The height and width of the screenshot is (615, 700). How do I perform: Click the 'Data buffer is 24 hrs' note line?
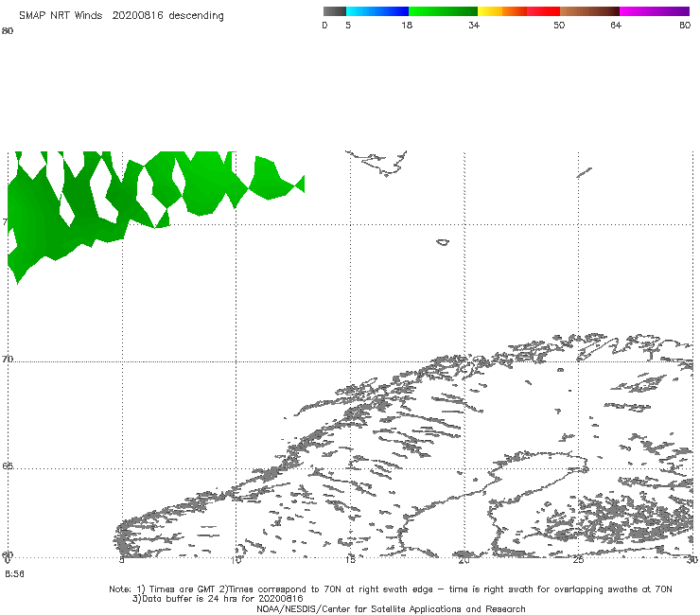coord(218,599)
